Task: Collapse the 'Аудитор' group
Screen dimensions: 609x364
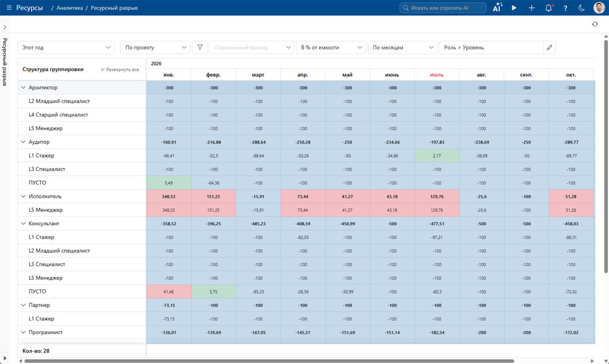Action: coord(23,142)
